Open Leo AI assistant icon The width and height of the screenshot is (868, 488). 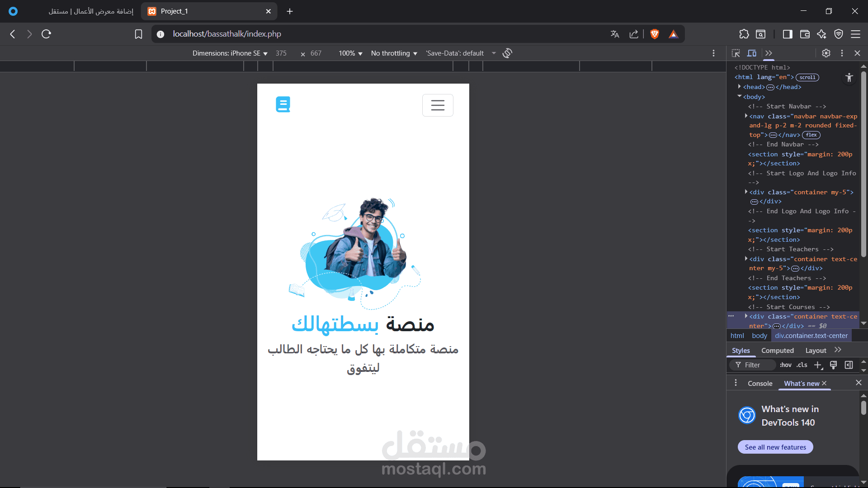point(822,34)
